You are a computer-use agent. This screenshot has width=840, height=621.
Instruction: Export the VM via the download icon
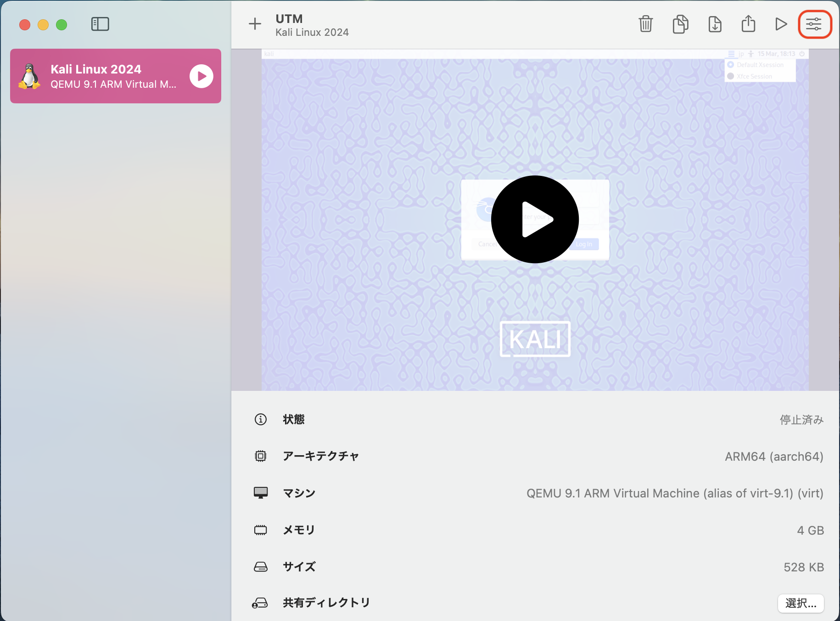(x=715, y=24)
